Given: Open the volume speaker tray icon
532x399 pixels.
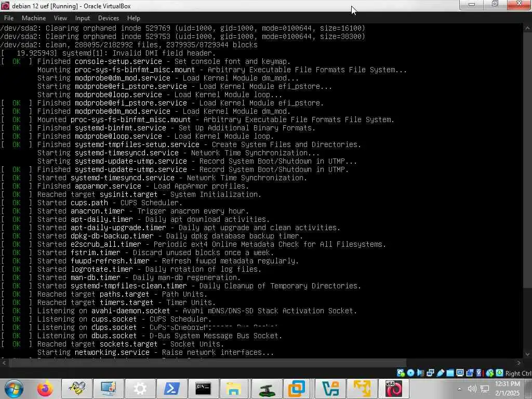Looking at the screenshot, I should (472, 389).
